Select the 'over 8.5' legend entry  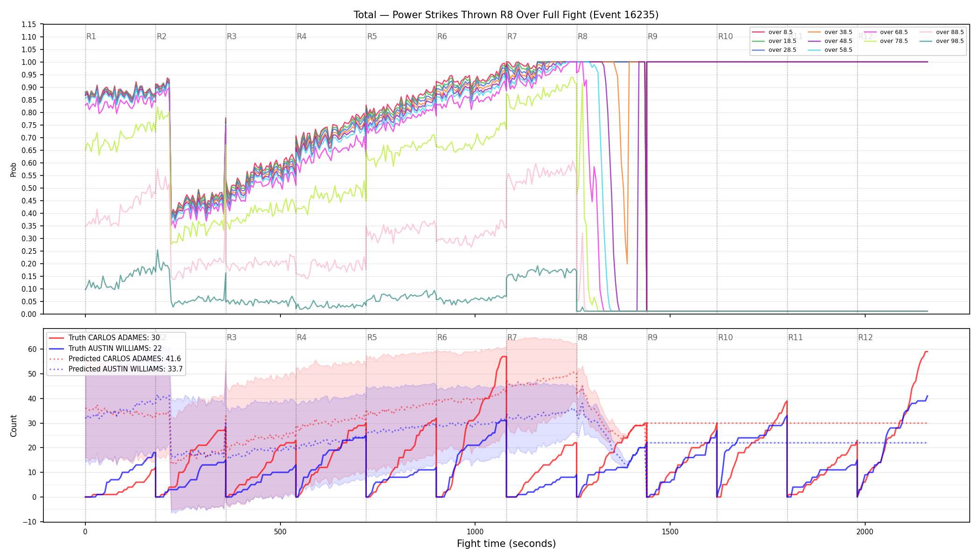[x=772, y=32]
